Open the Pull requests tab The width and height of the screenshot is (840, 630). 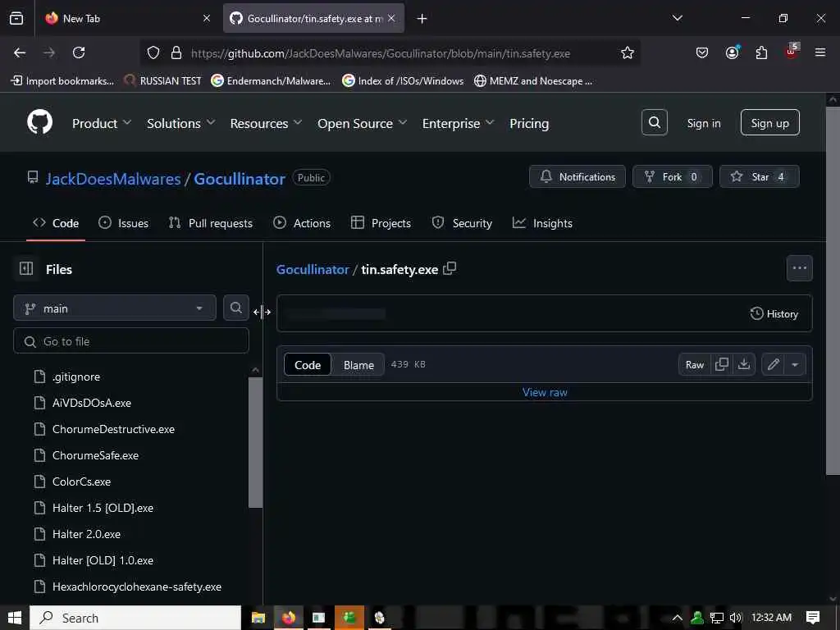[x=211, y=223]
